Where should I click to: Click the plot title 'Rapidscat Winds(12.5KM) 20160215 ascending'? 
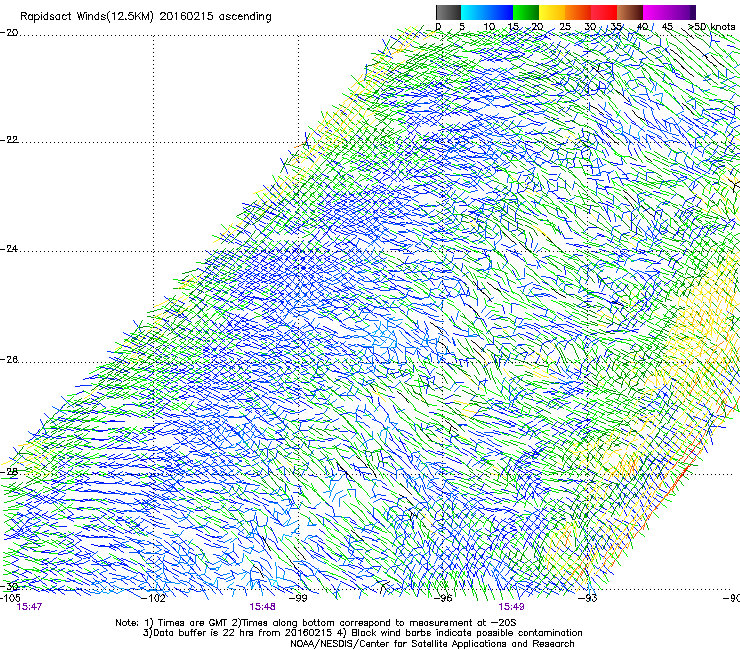146,17
